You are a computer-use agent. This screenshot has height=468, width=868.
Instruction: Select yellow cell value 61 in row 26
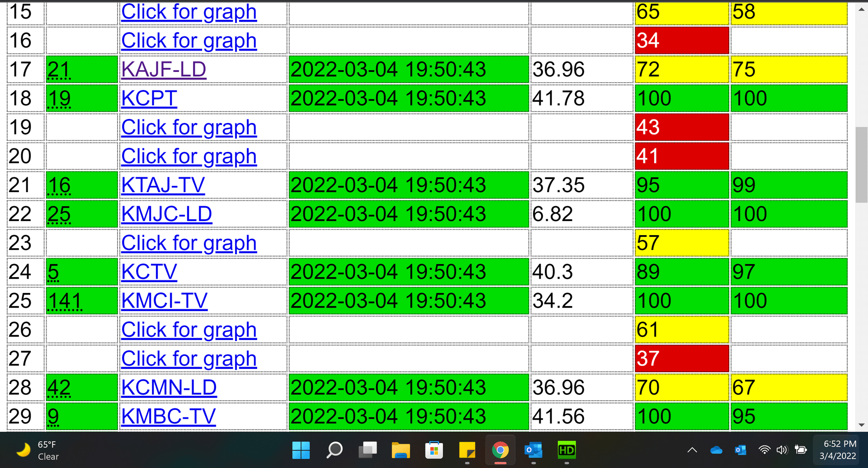(682, 330)
